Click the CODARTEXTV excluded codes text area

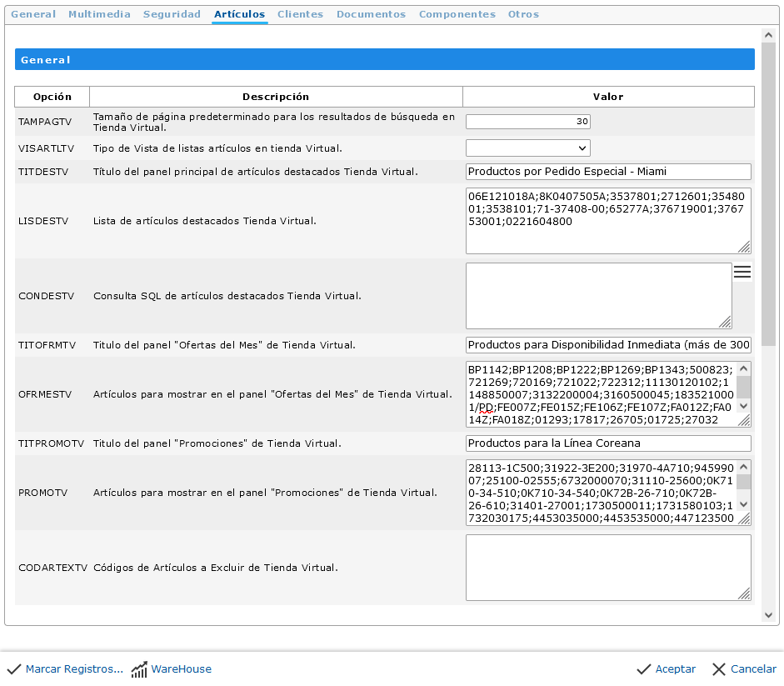tap(608, 567)
